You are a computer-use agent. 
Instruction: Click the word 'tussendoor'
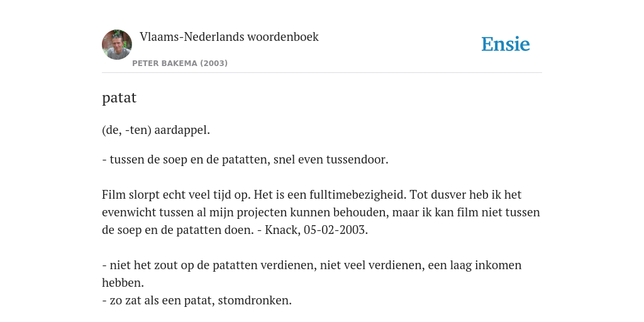[x=356, y=159]
